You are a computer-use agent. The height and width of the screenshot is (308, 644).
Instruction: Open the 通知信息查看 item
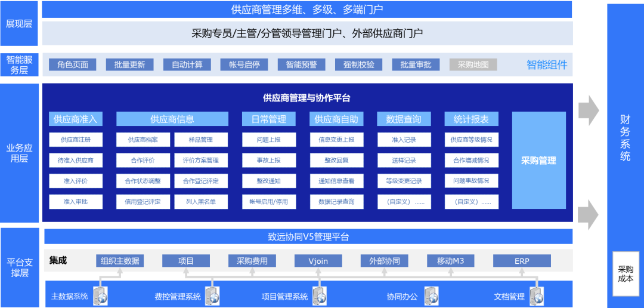[x=336, y=181]
